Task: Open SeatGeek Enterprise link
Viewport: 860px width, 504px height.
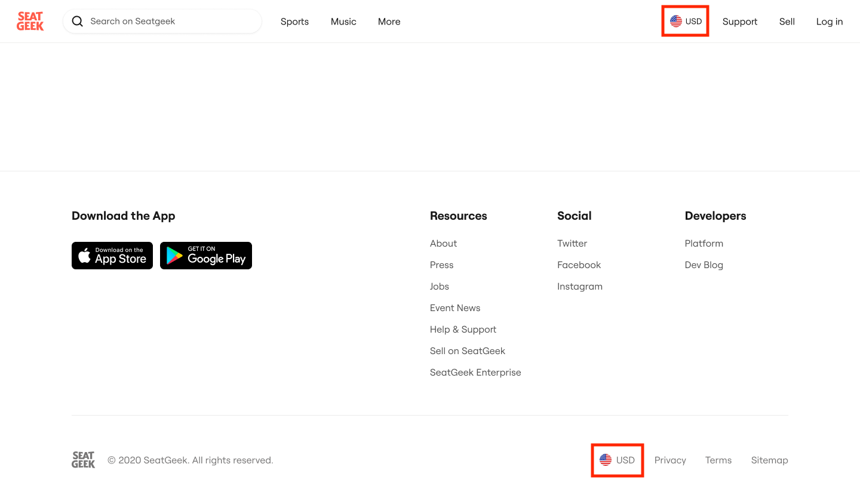Action: 475,373
